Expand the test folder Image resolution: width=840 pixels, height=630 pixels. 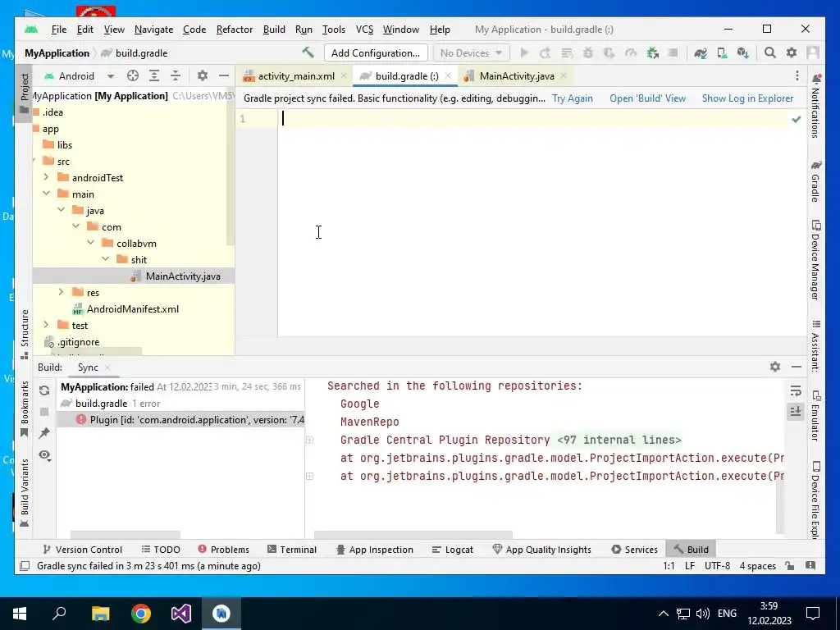pos(46,325)
